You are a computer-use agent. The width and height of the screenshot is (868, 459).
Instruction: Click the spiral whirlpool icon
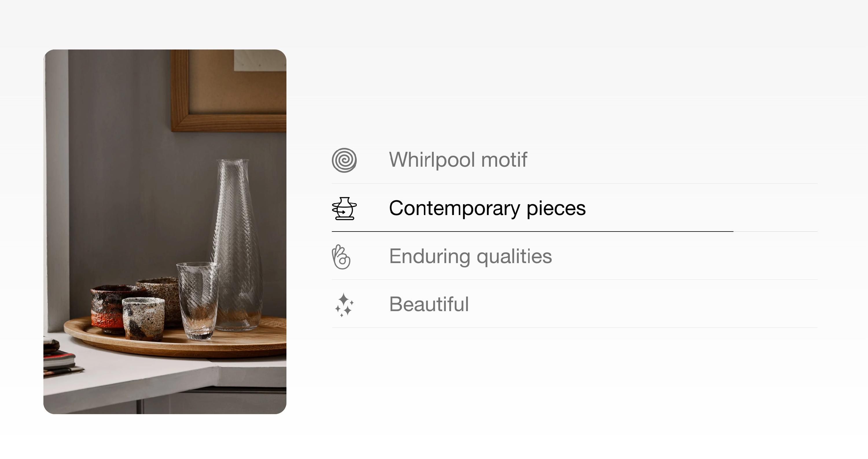coord(344,160)
